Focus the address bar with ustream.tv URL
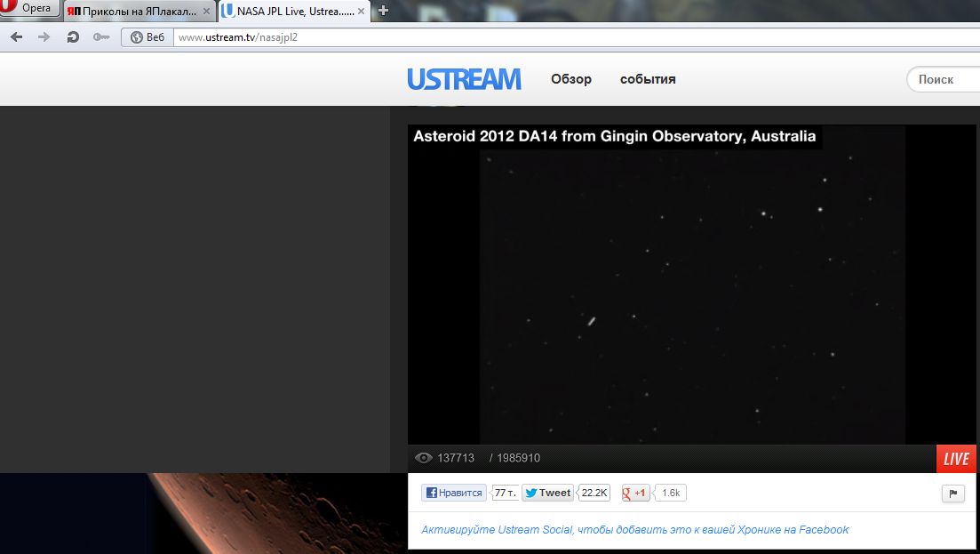This screenshot has height=554, width=980. (x=577, y=36)
